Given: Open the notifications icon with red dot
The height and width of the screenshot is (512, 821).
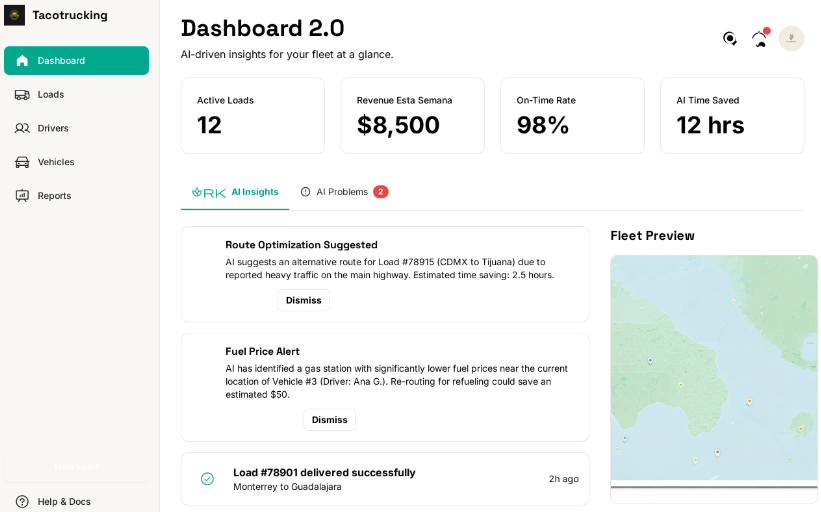Looking at the screenshot, I should [x=760, y=39].
